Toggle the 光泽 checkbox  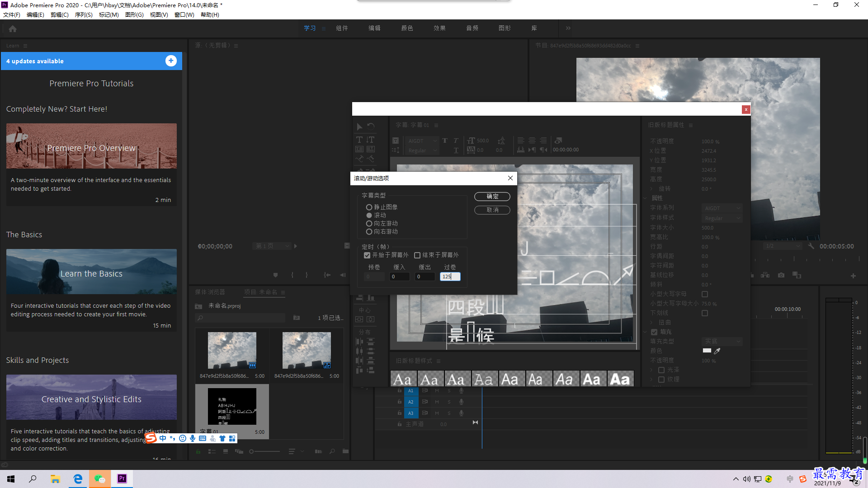(x=661, y=370)
